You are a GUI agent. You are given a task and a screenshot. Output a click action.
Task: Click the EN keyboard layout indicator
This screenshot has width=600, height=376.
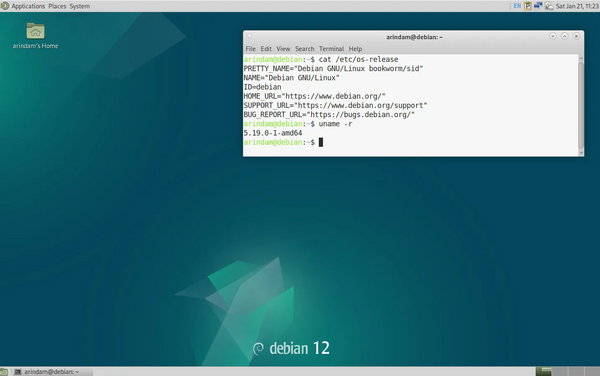[517, 6]
